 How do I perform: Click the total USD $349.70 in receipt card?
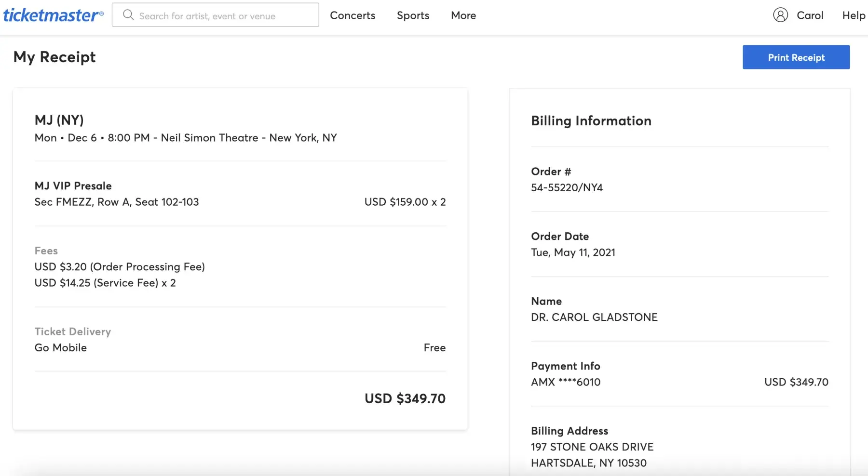tap(405, 398)
